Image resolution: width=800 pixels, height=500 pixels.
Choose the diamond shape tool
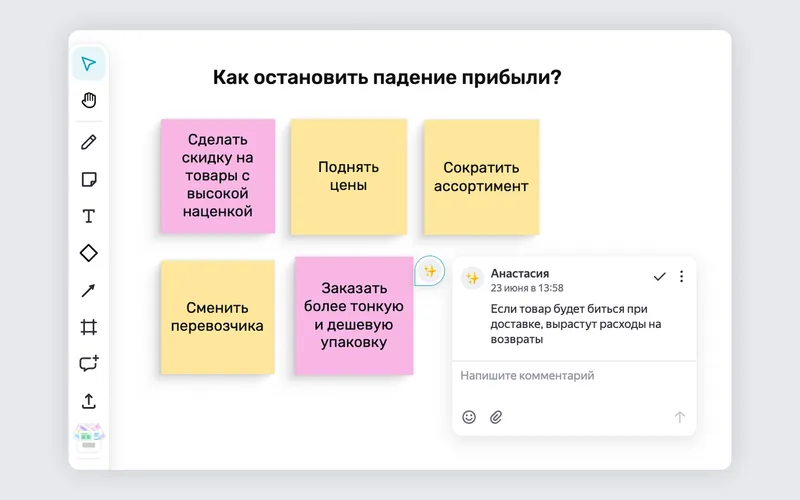89,253
